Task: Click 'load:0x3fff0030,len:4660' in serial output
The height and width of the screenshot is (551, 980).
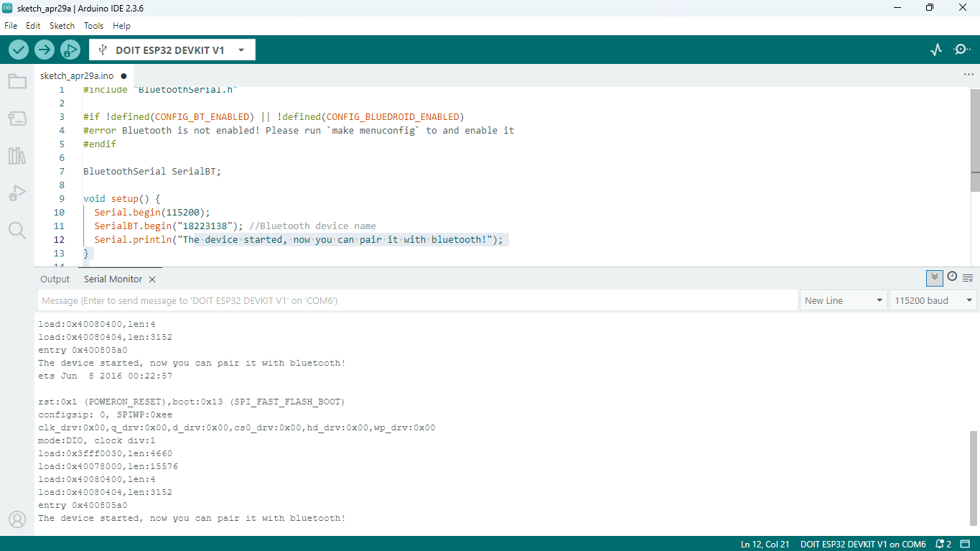Action: tap(105, 453)
